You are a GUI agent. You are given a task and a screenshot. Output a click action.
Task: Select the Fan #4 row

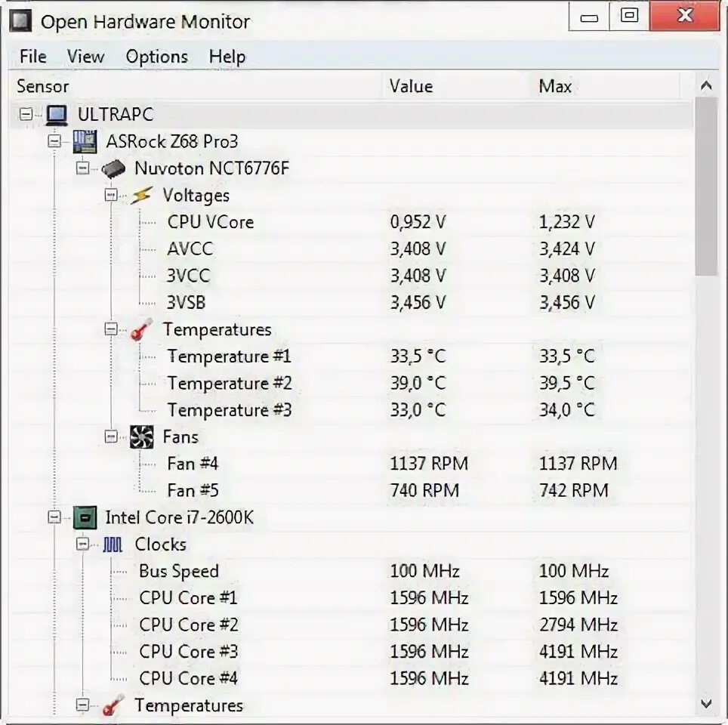352,464
